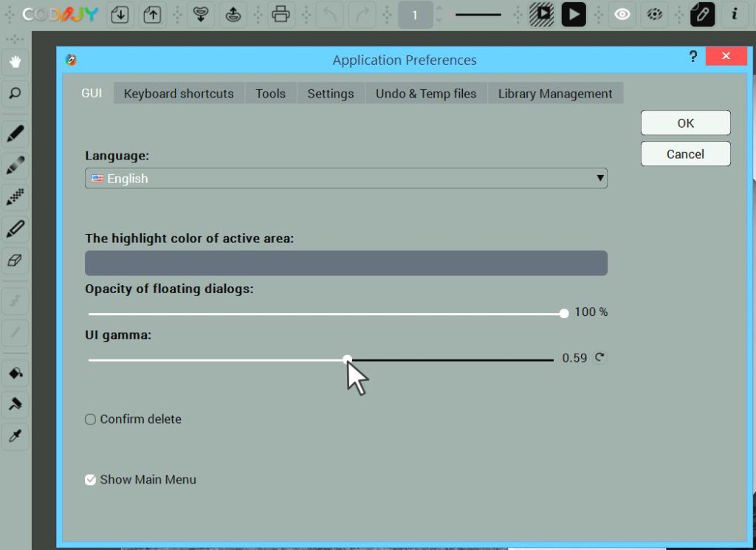Select the Hand pan tool
756x550 pixels.
click(x=15, y=62)
